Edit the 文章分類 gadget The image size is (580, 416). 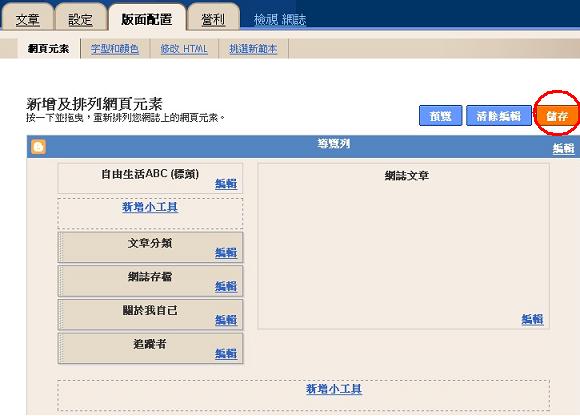pyautogui.click(x=226, y=253)
